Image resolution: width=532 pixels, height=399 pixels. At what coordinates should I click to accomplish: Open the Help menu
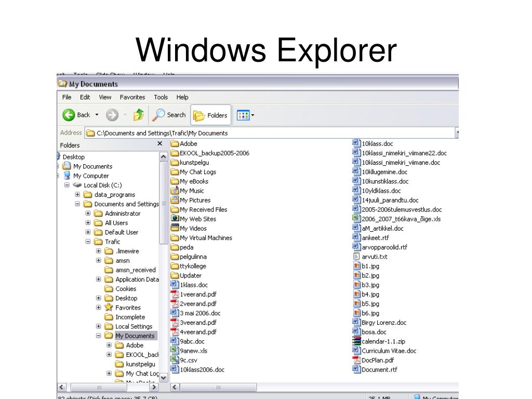pos(182,97)
